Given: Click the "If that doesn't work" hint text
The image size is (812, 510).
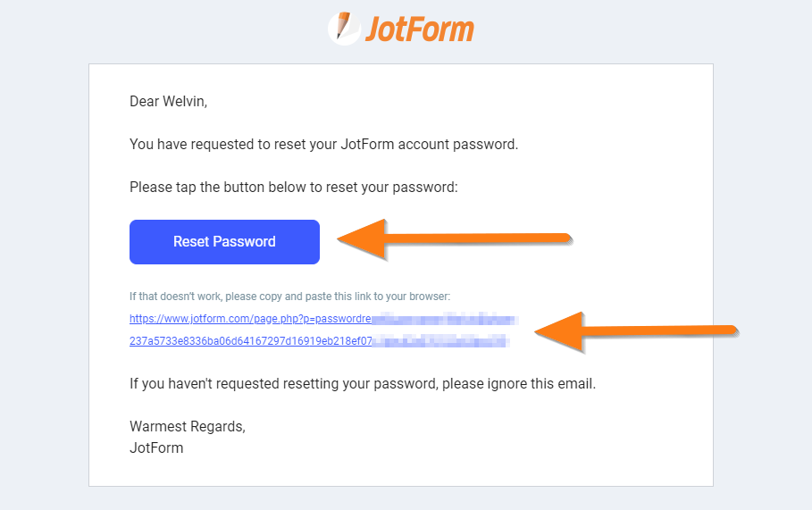Looking at the screenshot, I should pyautogui.click(x=289, y=296).
